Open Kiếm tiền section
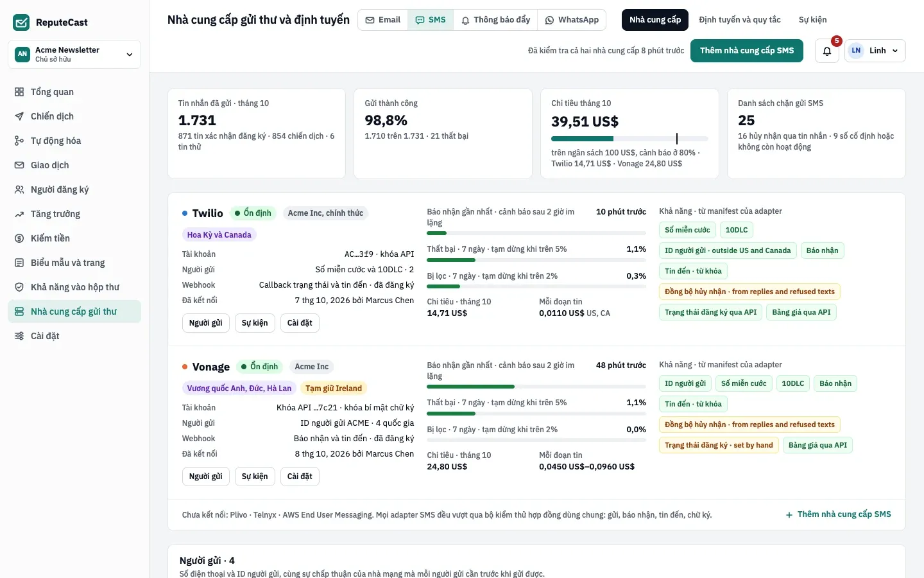This screenshot has width=924, height=578. click(x=74, y=238)
